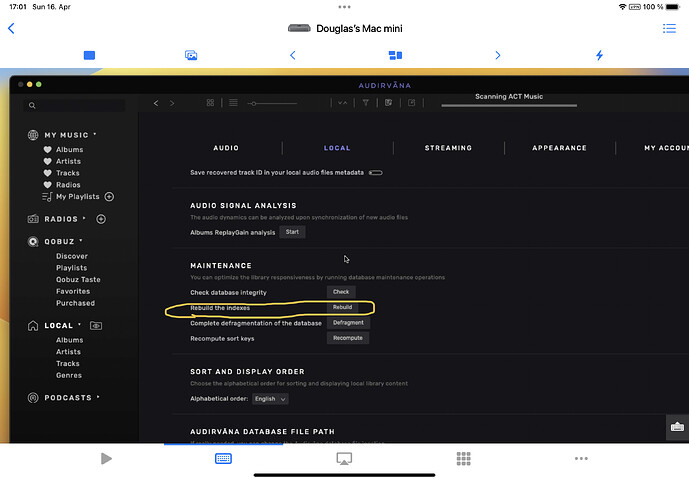
Task: Click Check for database integrity
Action: pos(341,292)
